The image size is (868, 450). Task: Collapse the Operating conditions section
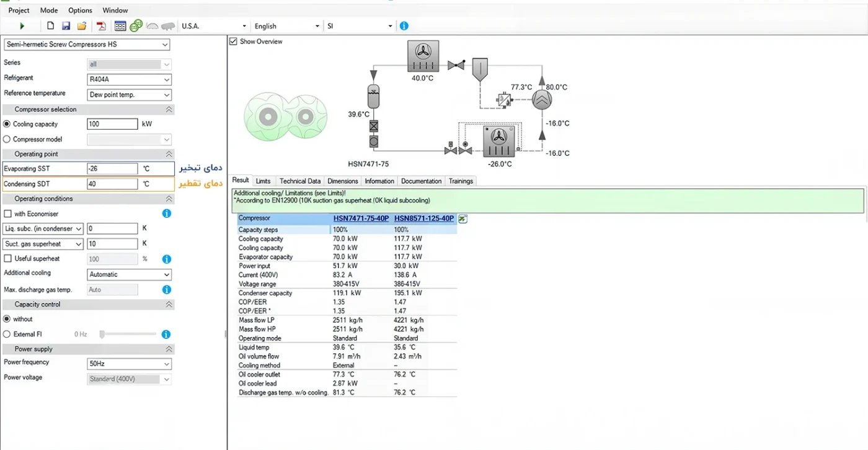169,199
